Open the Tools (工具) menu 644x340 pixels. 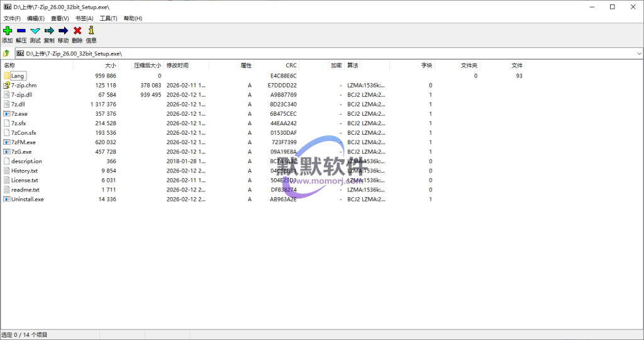109,18
